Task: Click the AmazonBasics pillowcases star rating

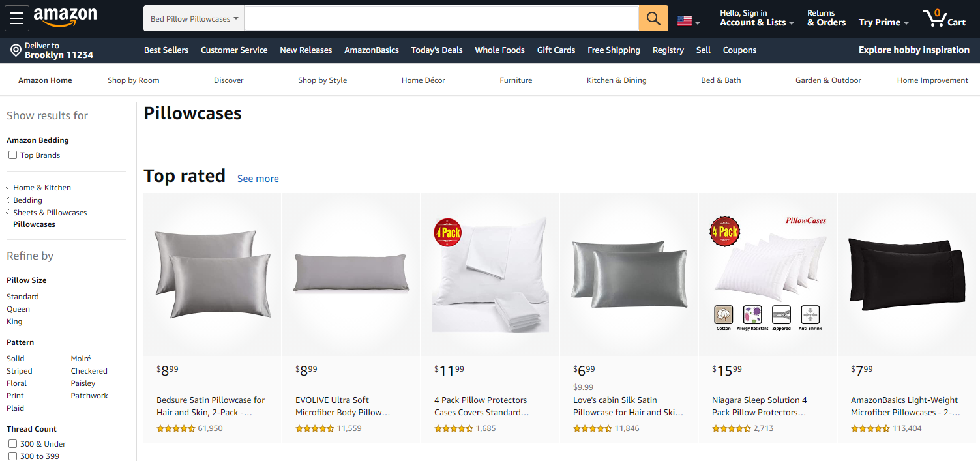Action: 870,428
